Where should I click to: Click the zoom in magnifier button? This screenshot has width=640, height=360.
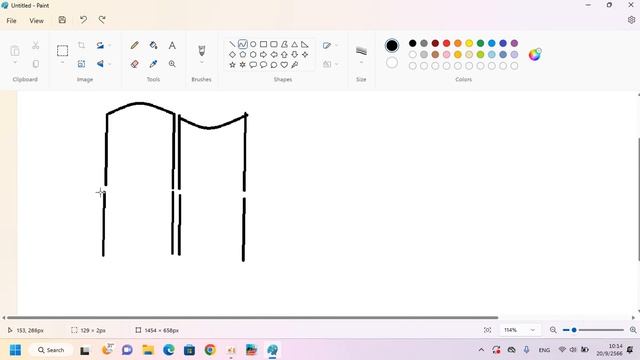[633, 330]
